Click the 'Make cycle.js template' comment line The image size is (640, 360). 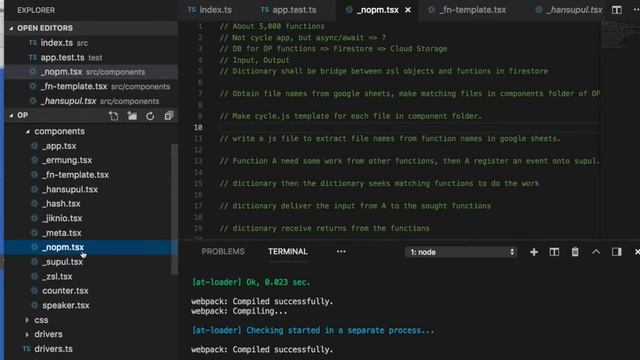click(351, 116)
